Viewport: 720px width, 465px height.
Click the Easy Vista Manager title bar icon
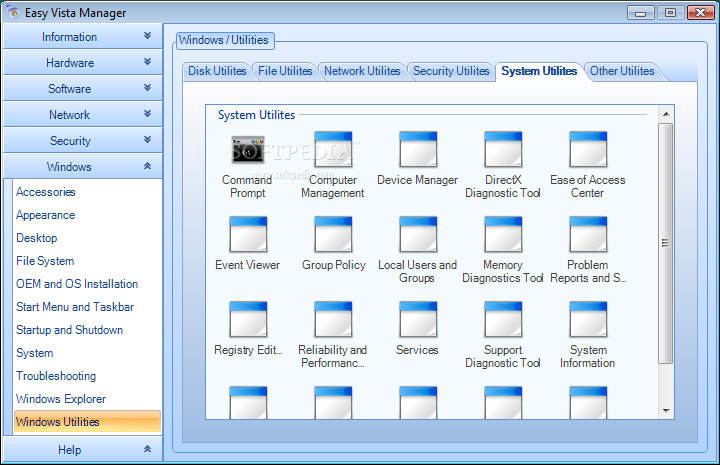[x=13, y=12]
